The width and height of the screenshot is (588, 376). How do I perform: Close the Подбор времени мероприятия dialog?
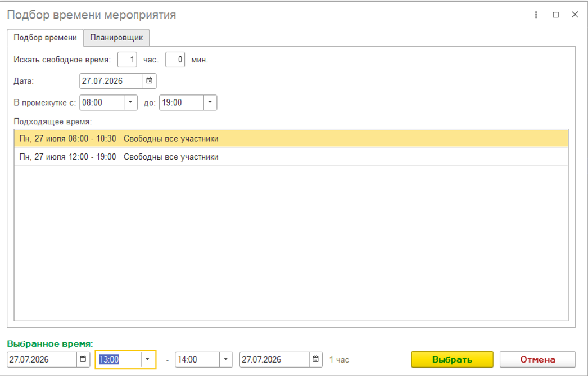(x=575, y=15)
